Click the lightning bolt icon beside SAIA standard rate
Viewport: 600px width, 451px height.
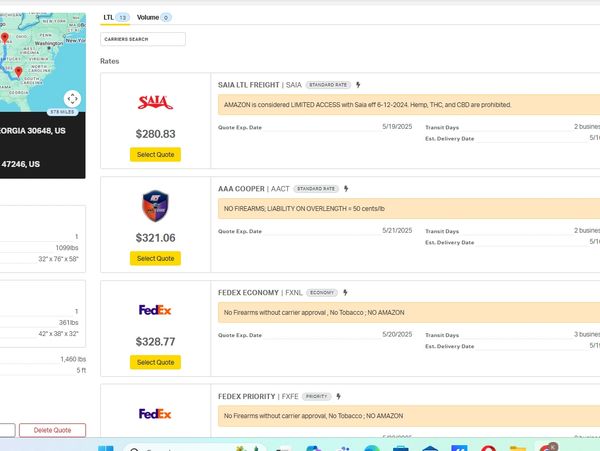click(358, 85)
